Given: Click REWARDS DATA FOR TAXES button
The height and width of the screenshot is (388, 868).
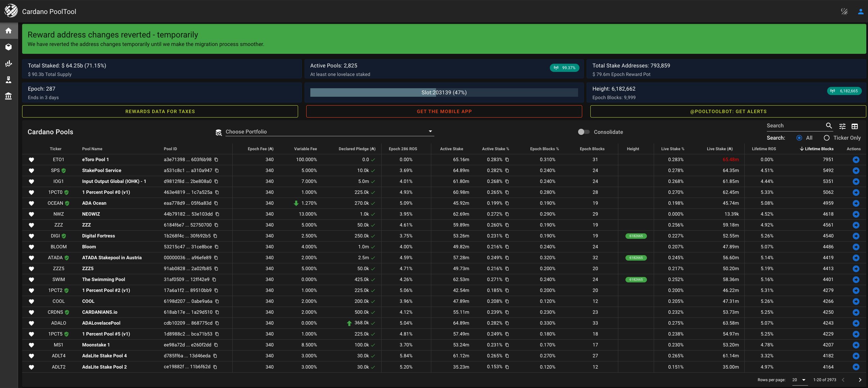Looking at the screenshot, I should (160, 111).
